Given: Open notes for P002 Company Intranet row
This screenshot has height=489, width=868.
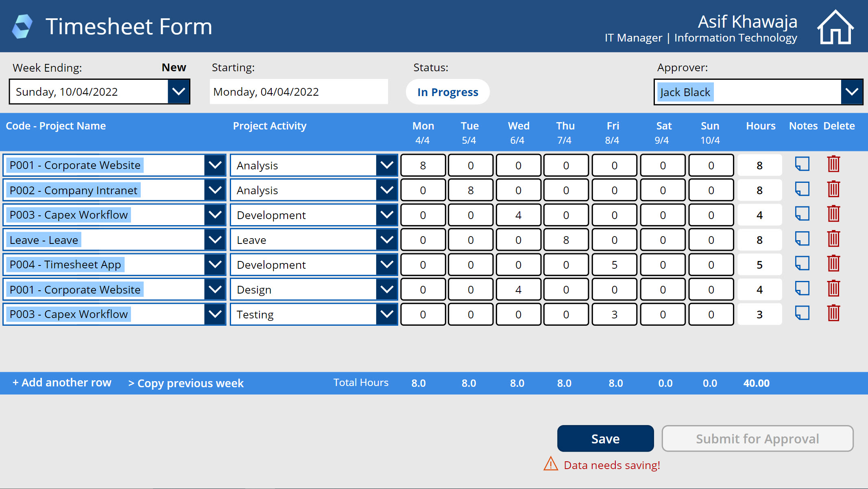Looking at the screenshot, I should coord(802,189).
